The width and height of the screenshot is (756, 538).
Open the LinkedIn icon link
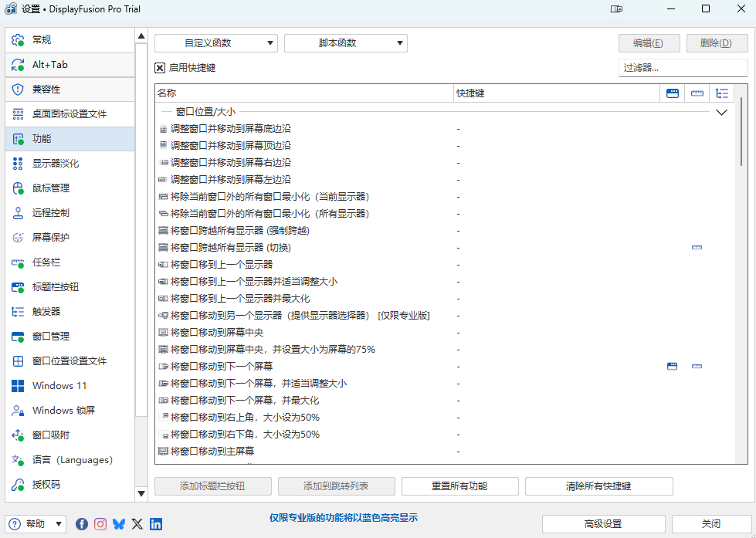click(x=156, y=524)
